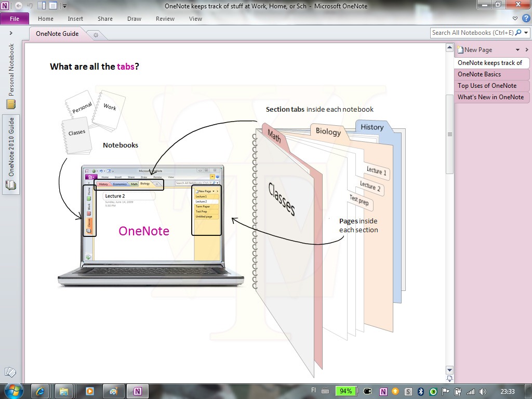This screenshot has width=532, height=399.
Task: Click the Search All Notebooks field
Action: coord(472,33)
